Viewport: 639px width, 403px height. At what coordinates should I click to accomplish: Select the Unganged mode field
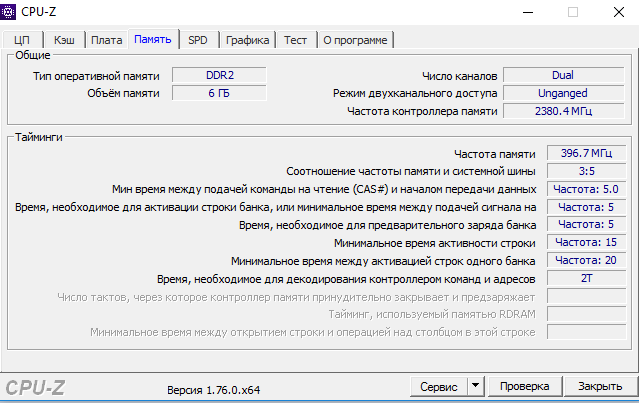[564, 93]
